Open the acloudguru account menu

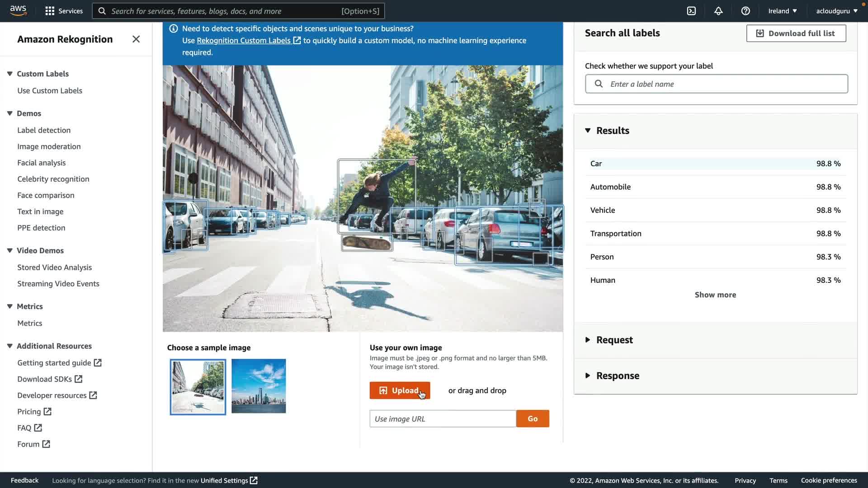(x=836, y=11)
